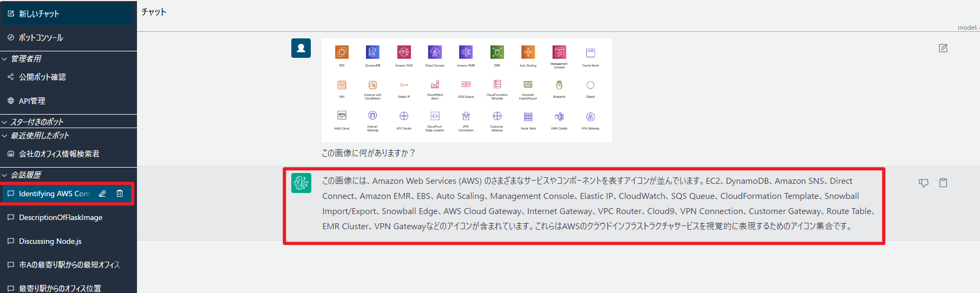Open the DescriptionOfFlaskImage conversation
Image resolution: width=980 pixels, height=293 pixels.
point(61,217)
